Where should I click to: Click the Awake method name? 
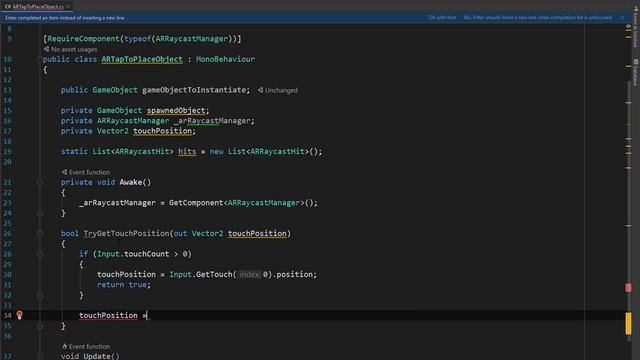coord(131,182)
